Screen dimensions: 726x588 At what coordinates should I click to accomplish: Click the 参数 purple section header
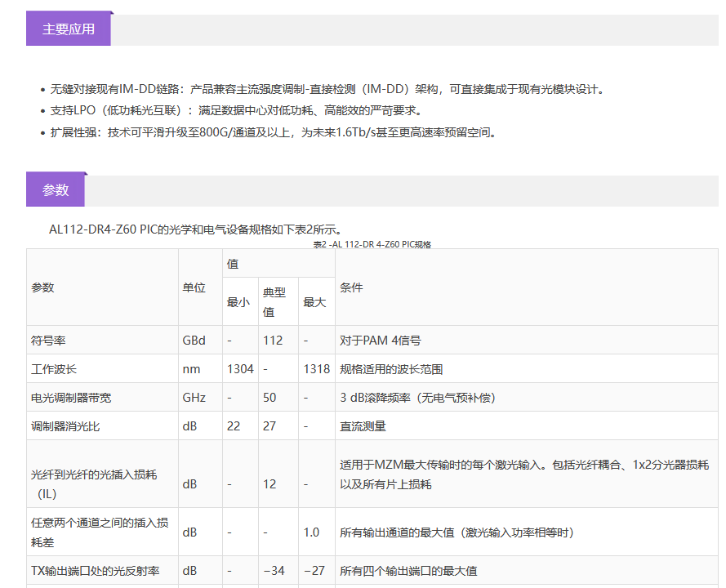(56, 190)
